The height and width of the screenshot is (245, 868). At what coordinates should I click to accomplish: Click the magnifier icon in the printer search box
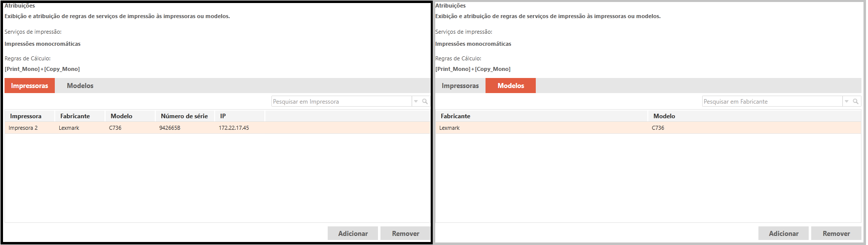[x=425, y=102]
